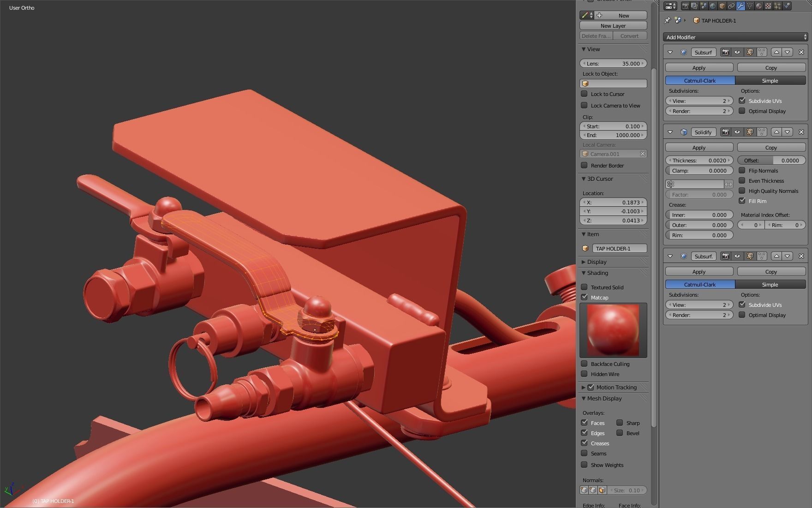Open the World properties globe tab

tap(713, 6)
